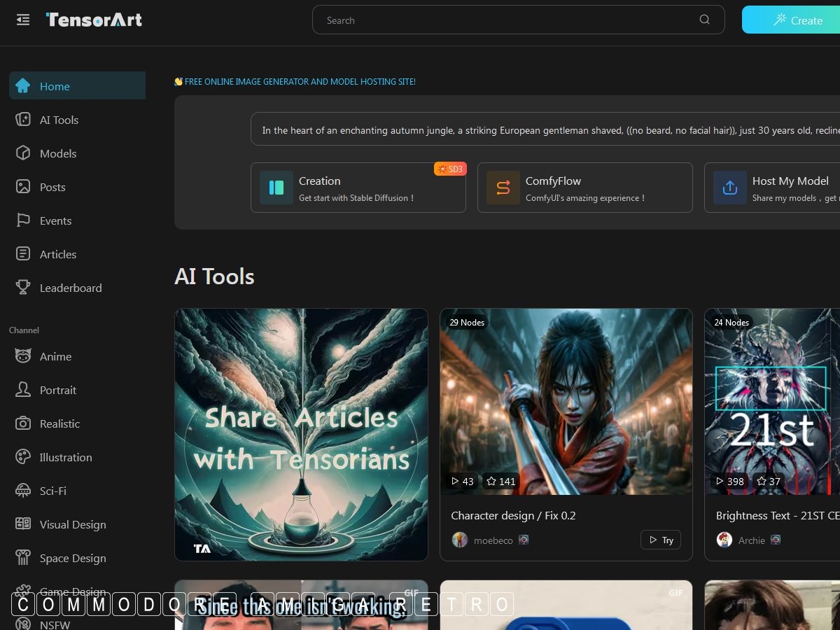Navigate to the Models section

(57, 153)
